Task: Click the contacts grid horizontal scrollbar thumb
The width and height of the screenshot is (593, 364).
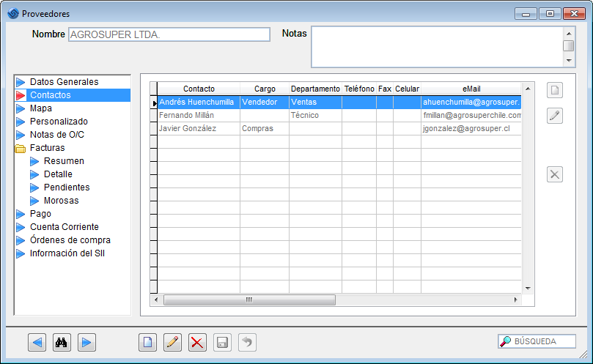Action: 249,300
